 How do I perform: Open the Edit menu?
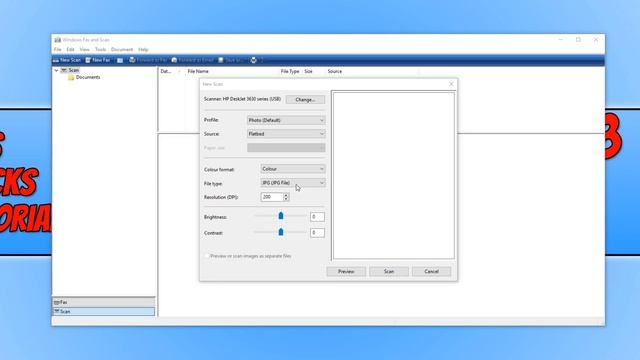point(70,49)
